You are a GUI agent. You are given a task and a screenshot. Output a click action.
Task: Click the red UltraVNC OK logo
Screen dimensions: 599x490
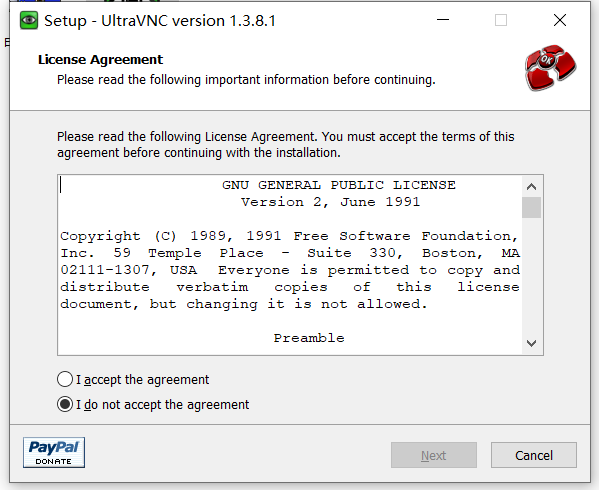pos(550,68)
